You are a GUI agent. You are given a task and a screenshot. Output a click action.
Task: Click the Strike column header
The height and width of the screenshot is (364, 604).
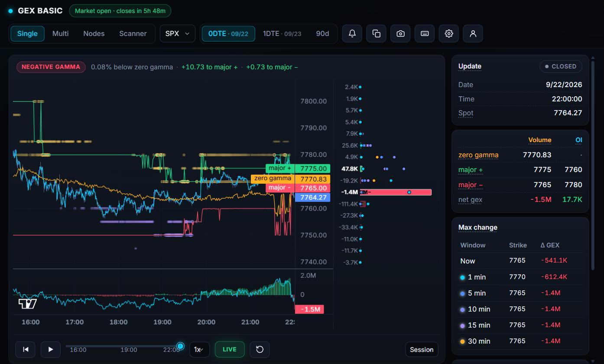tap(518, 245)
